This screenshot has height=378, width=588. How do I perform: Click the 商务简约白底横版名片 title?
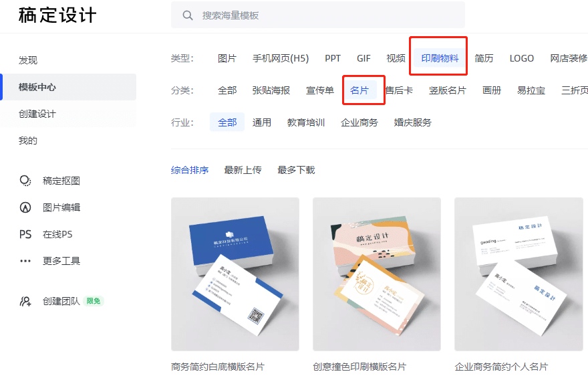pyautogui.click(x=218, y=367)
